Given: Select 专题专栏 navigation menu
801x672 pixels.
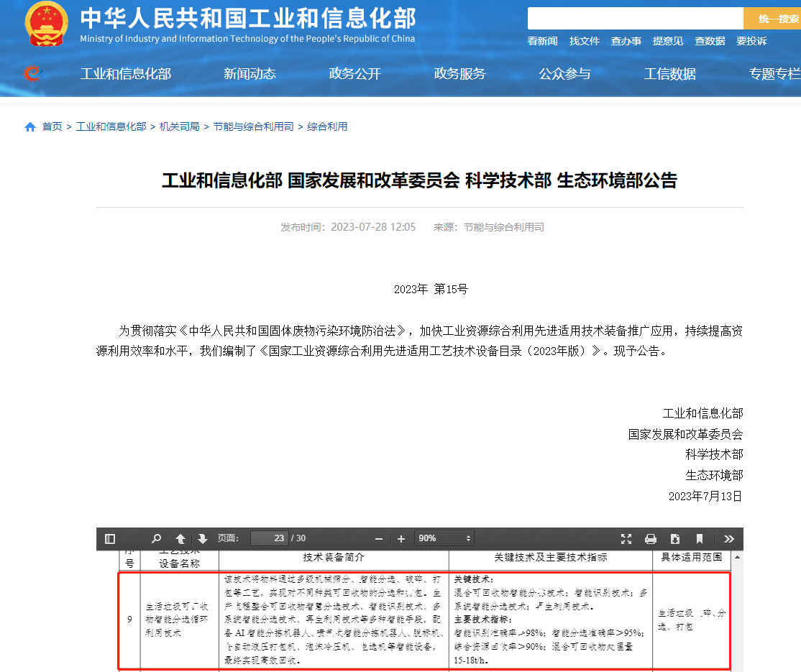Looking at the screenshot, I should 774,73.
